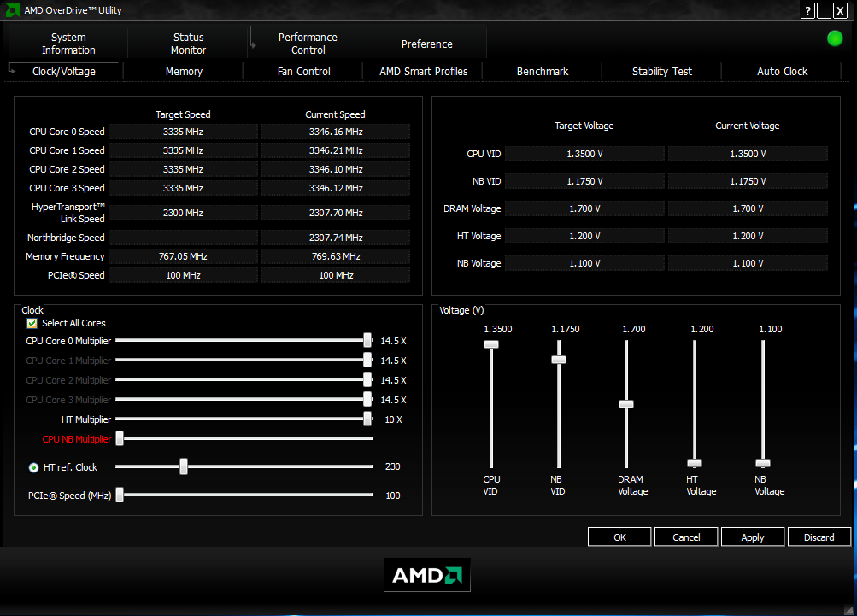Switch to the Status Monitor tab
The image size is (857, 616).
188,44
